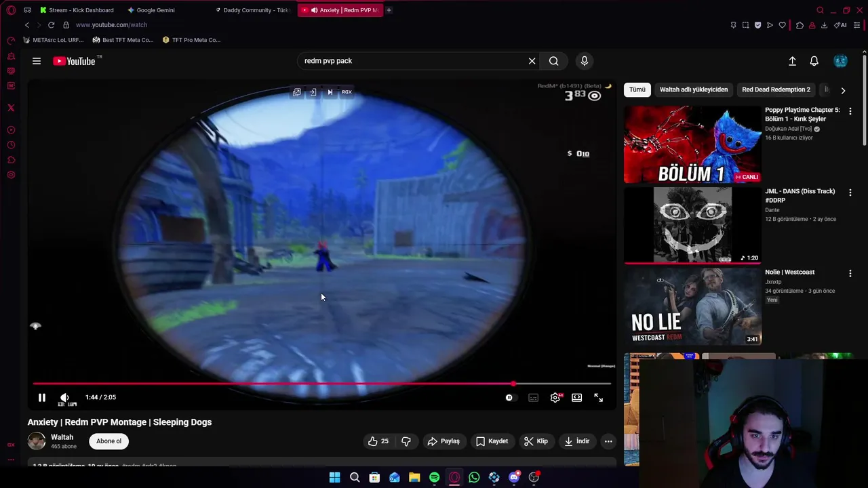Open the Opera AI button in toolbar

click(x=840, y=25)
